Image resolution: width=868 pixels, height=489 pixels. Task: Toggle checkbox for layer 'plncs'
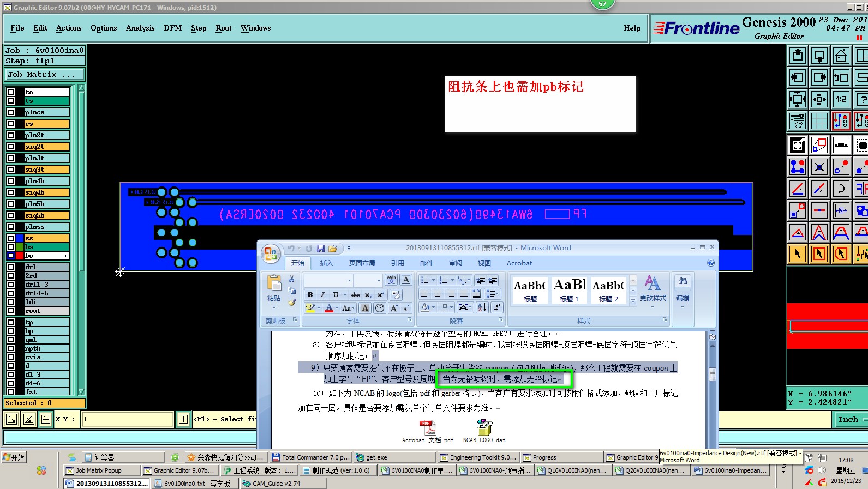tap(11, 112)
